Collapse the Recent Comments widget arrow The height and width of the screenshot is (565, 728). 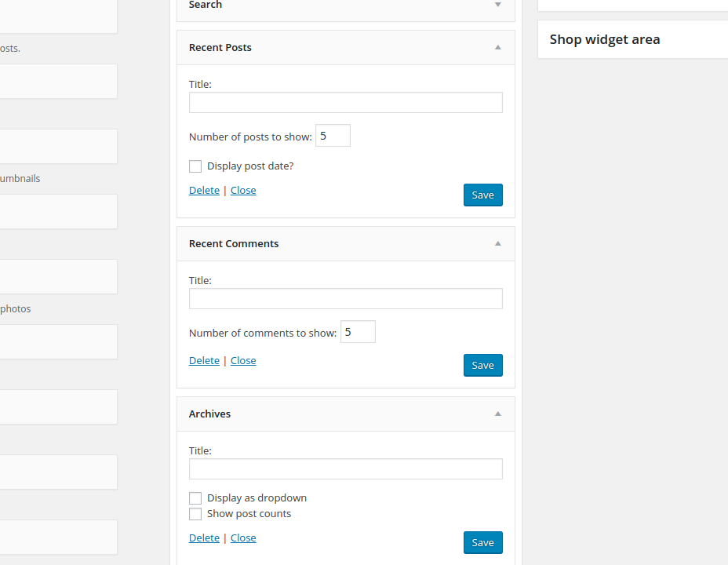pos(497,244)
